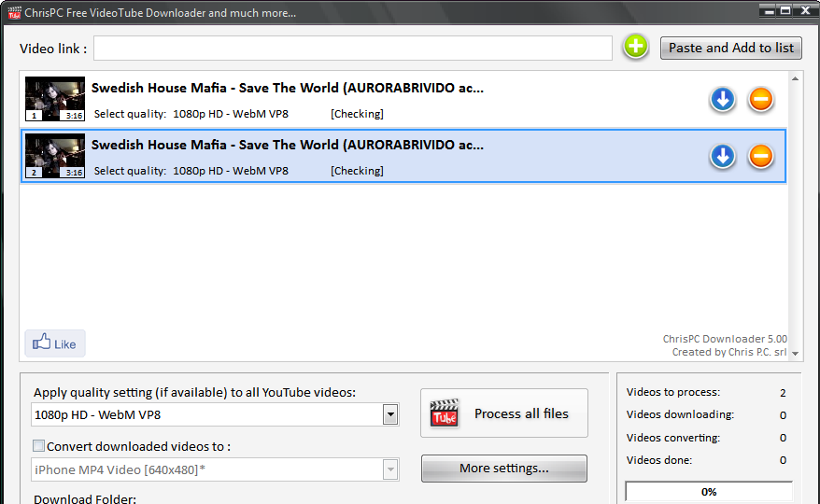
Task: Open More settings...
Action: pyautogui.click(x=504, y=468)
